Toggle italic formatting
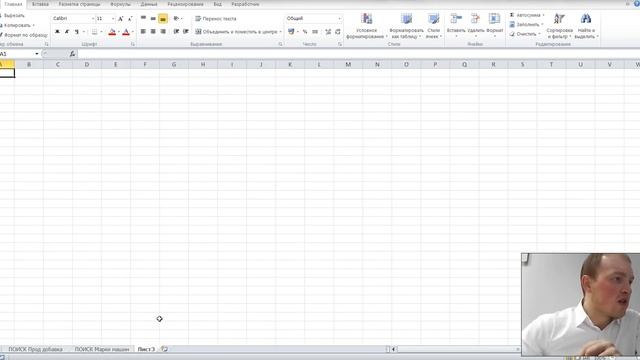640x360 pixels. (x=67, y=32)
